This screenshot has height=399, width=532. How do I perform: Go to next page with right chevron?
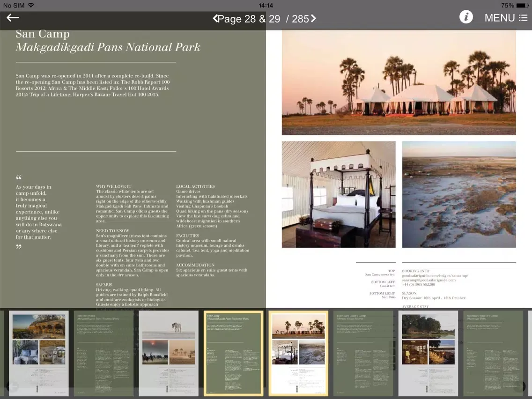[313, 18]
